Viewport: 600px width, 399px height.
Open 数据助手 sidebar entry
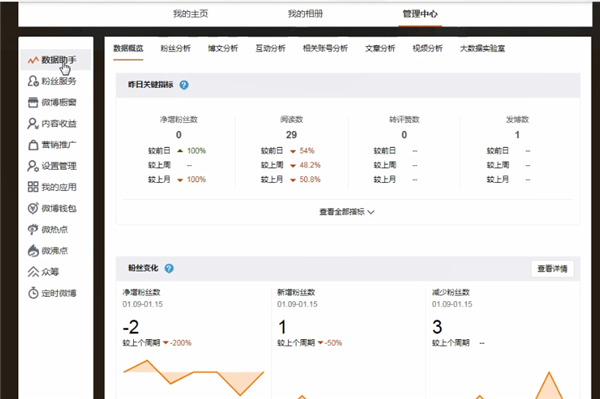(x=55, y=60)
